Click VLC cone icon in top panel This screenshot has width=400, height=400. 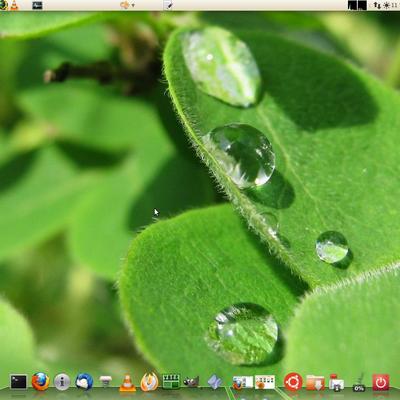click(x=14, y=5)
